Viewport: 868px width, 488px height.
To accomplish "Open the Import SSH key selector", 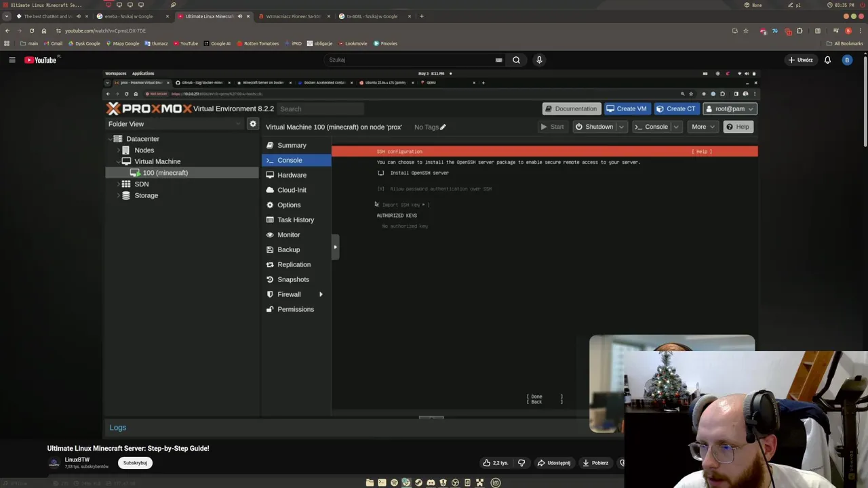I will (x=405, y=205).
